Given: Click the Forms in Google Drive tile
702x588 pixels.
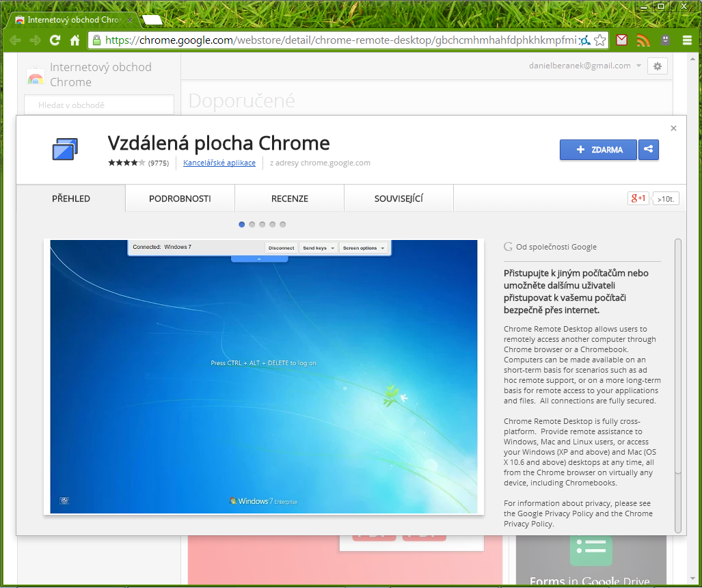Looking at the screenshot, I should (591, 560).
